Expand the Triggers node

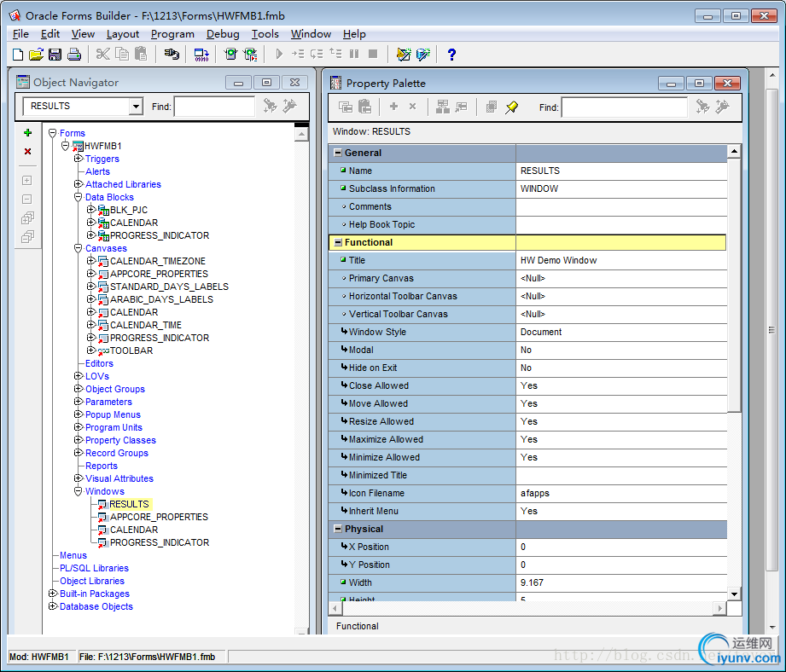[x=78, y=159]
